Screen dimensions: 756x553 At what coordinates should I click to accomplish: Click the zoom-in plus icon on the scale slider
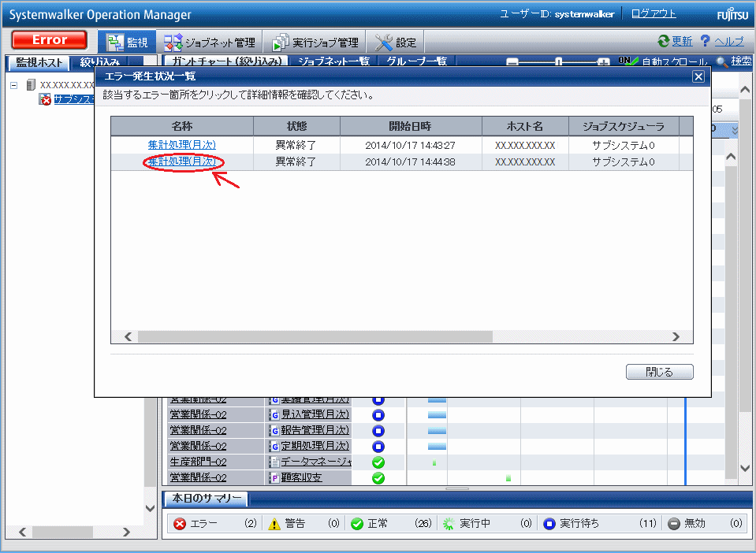(603, 62)
